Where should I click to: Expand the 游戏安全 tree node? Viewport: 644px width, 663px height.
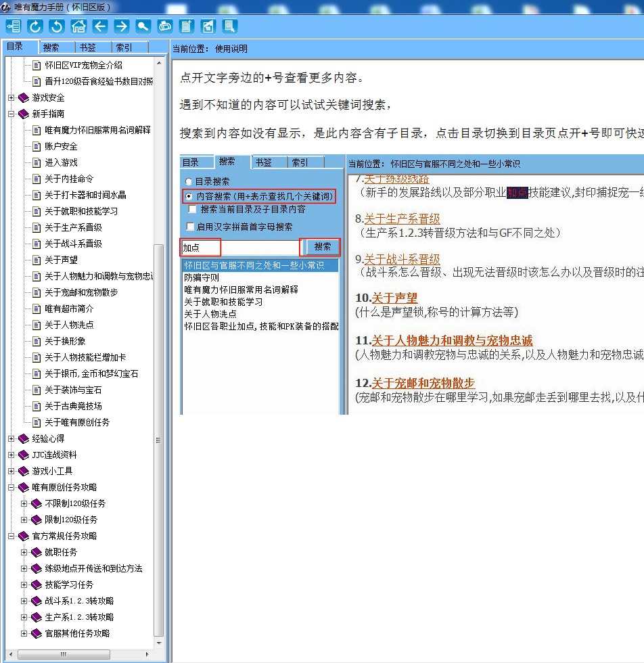[x=11, y=98]
